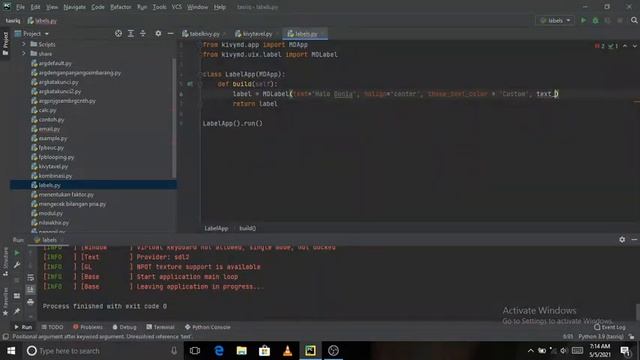Click the Run with Coverage icon in toolbar
The width and height of the screenshot is (640, 360).
pos(608,20)
